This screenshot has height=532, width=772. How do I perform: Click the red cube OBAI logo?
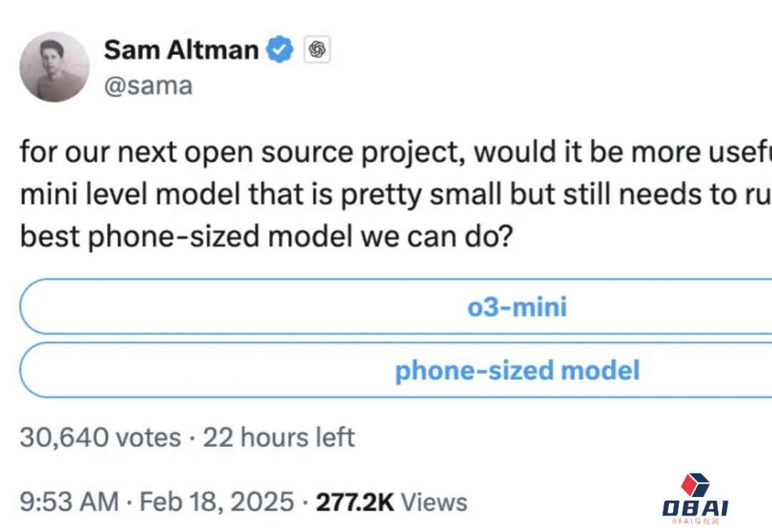[696, 485]
